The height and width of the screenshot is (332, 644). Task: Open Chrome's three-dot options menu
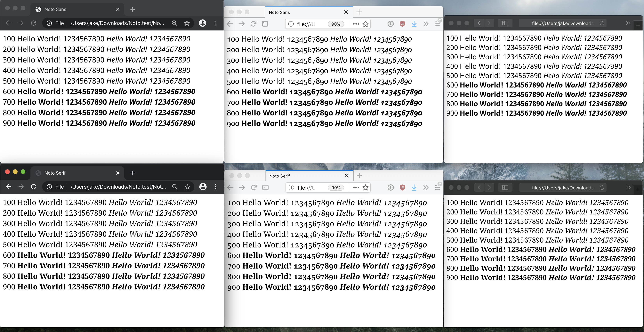(215, 23)
